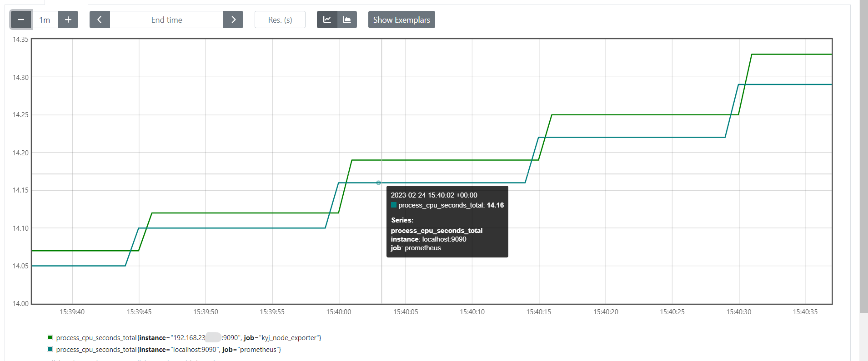Focus the End time input field
This screenshot has height=361, width=868.
point(166,20)
